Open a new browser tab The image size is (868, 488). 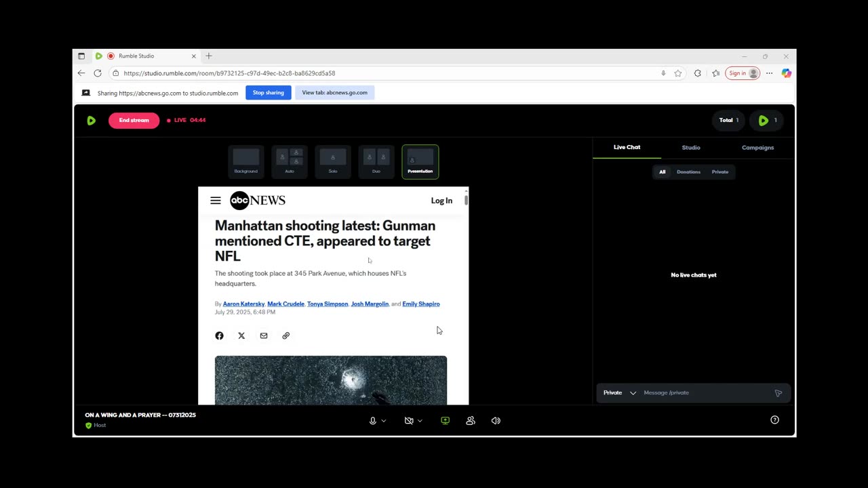(x=209, y=56)
